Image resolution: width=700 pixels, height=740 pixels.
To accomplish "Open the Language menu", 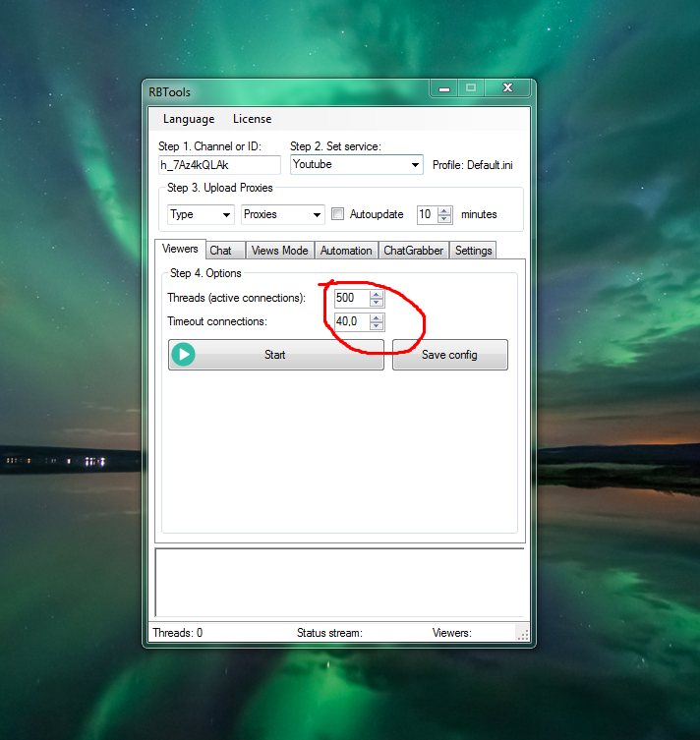I will 188,119.
